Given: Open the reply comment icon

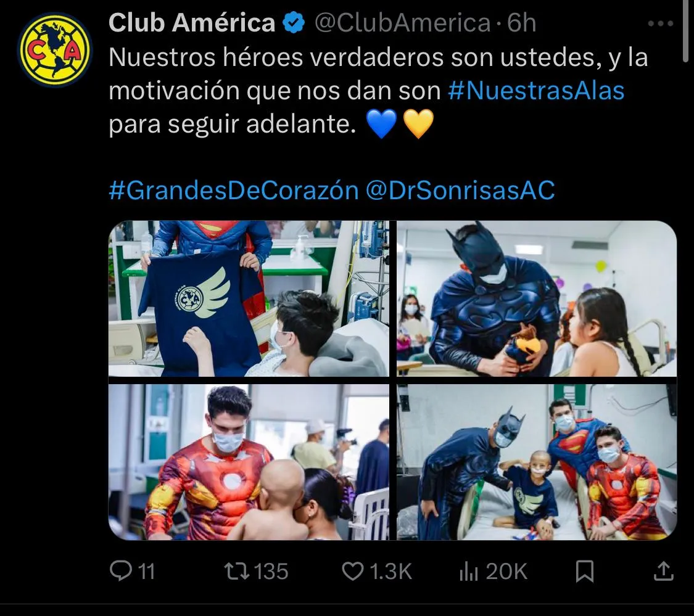Looking at the screenshot, I should tap(121, 570).
